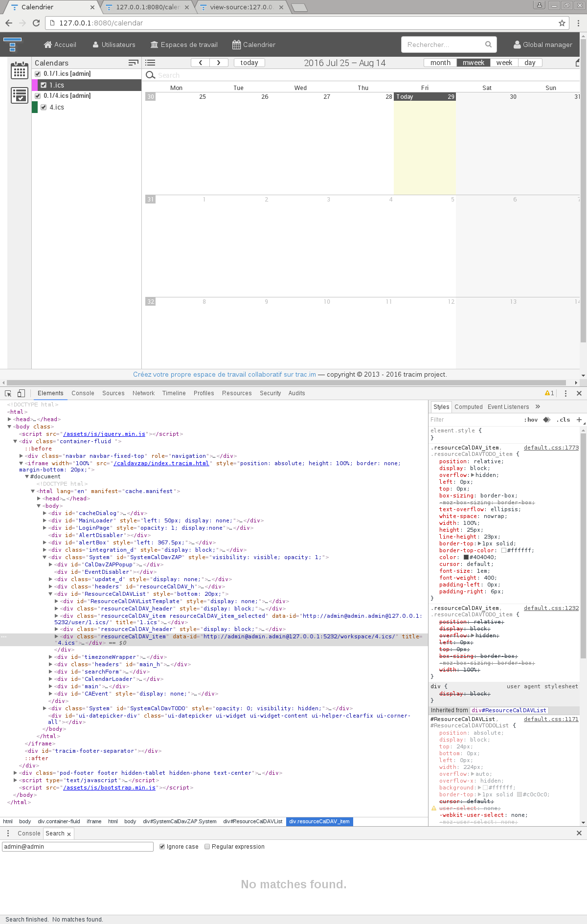Open the Computed styles tab
The width and height of the screenshot is (587, 924).
point(468,407)
